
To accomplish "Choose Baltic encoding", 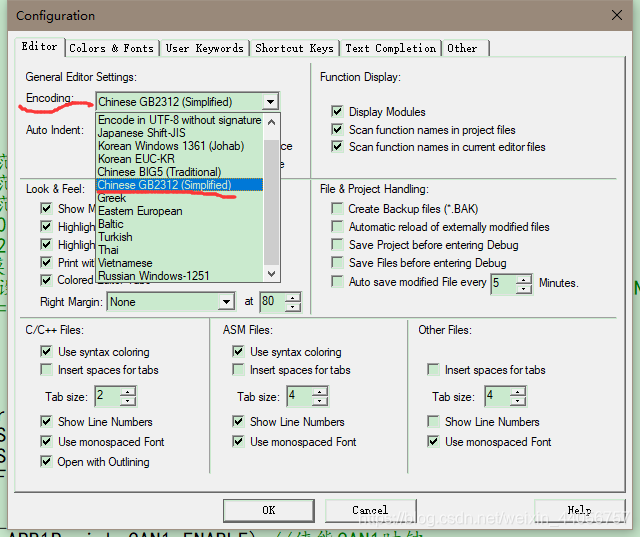I will coord(180,224).
